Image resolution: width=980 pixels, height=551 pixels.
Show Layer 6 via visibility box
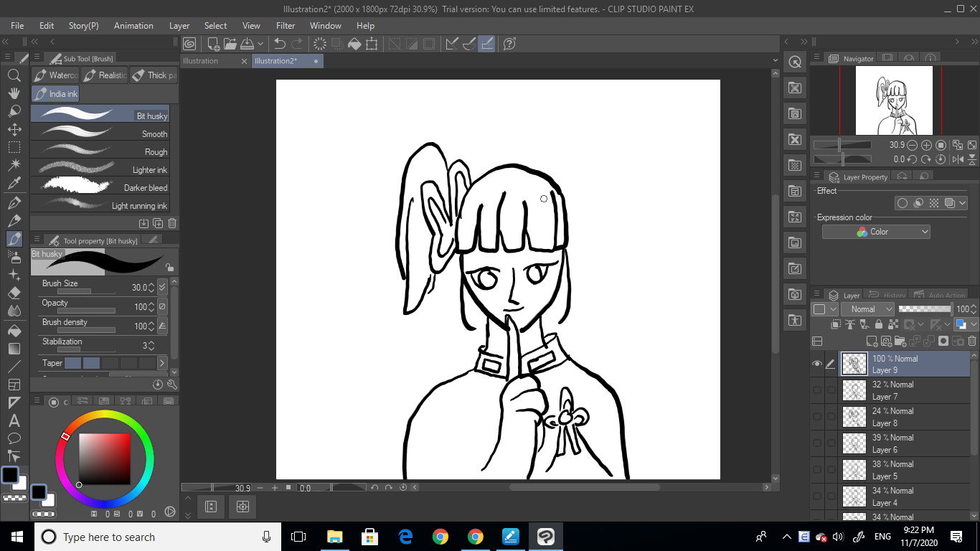pos(817,443)
